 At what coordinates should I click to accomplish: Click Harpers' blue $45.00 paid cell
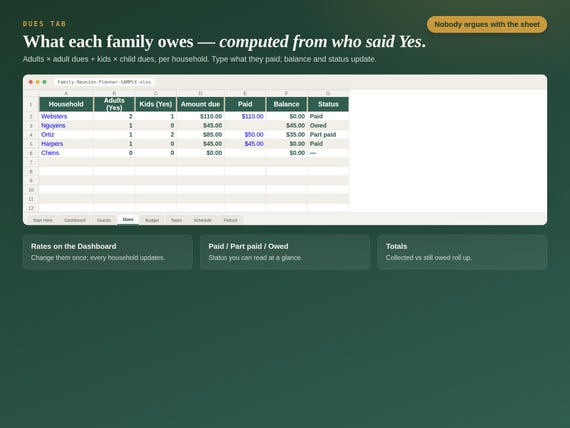click(245, 144)
